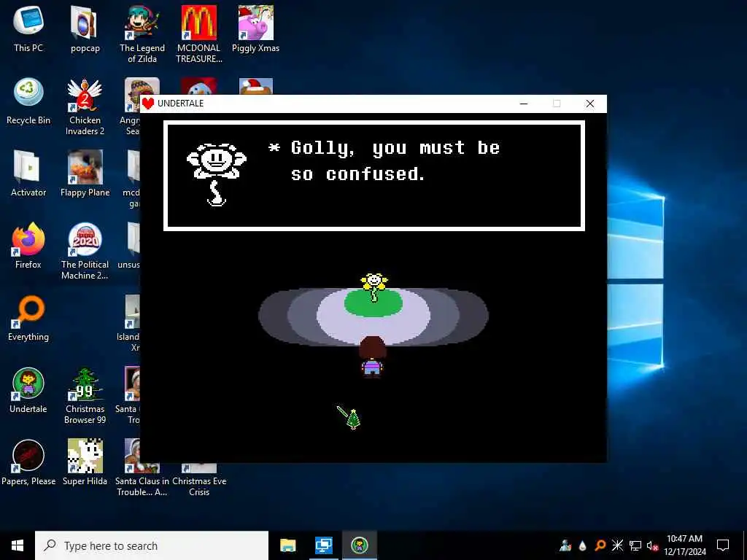This screenshot has height=560, width=747.
Task: Click the water drop tray icon
Action: coord(583,545)
